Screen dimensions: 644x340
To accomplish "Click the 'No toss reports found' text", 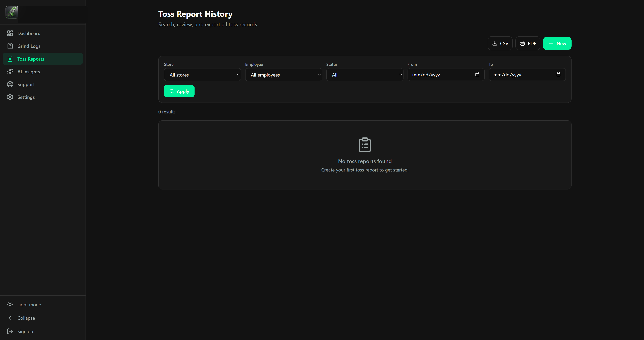I will tap(365, 161).
